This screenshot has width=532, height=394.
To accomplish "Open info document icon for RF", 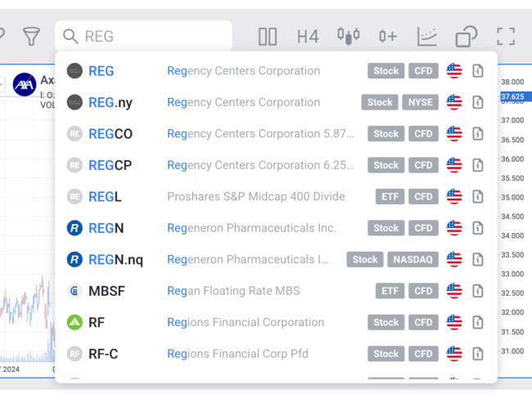I will (478, 323).
